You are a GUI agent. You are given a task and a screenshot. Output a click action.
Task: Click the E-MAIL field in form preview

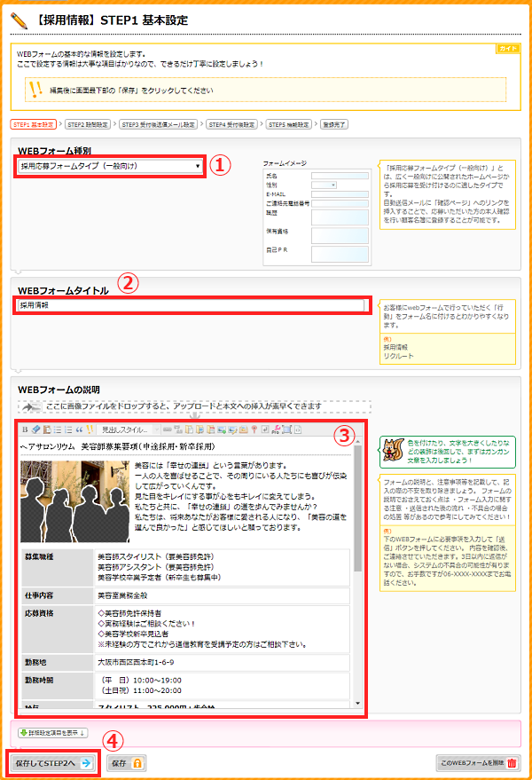[340, 194]
